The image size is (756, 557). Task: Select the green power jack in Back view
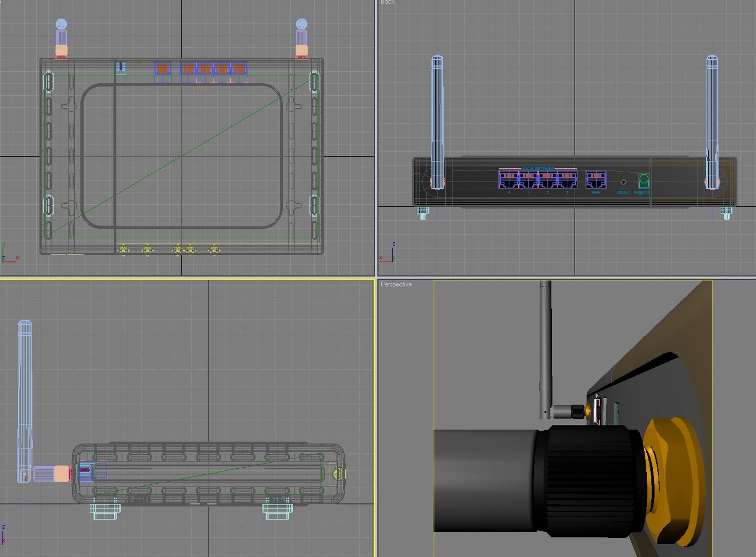click(x=644, y=181)
